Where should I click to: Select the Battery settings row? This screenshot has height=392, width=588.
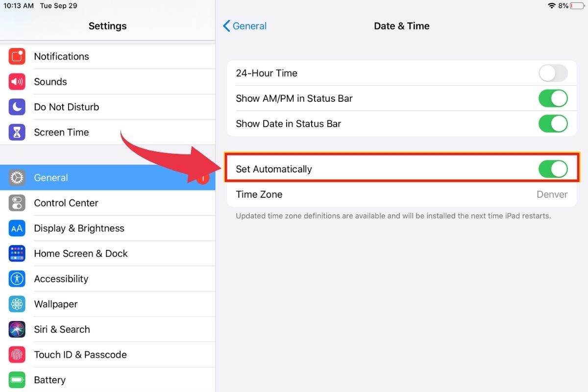tap(108, 380)
